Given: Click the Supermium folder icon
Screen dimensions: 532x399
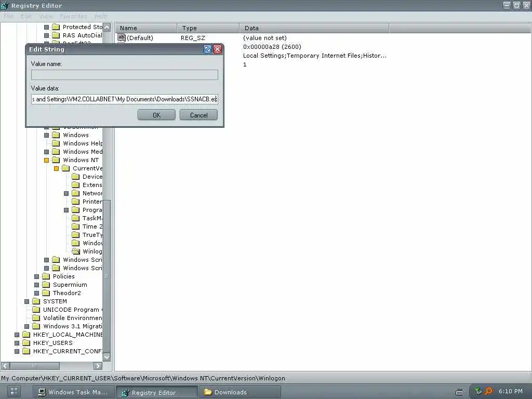Looking at the screenshot, I should click(x=46, y=285).
